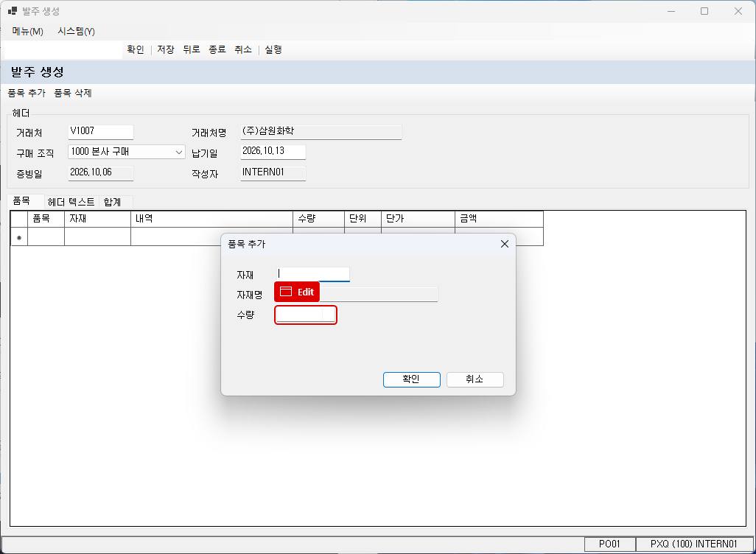Click the 단가 column header
The height and width of the screenshot is (554, 756).
(418, 219)
